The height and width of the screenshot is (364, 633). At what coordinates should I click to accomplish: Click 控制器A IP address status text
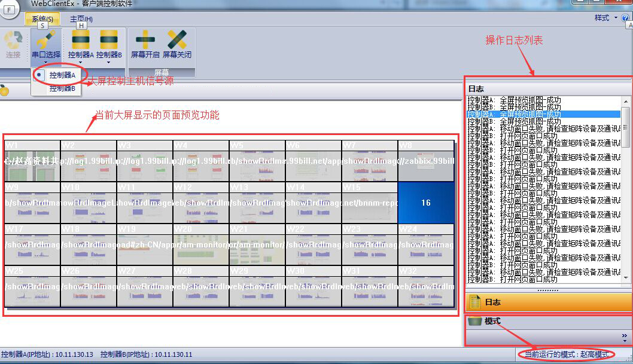[47, 354]
